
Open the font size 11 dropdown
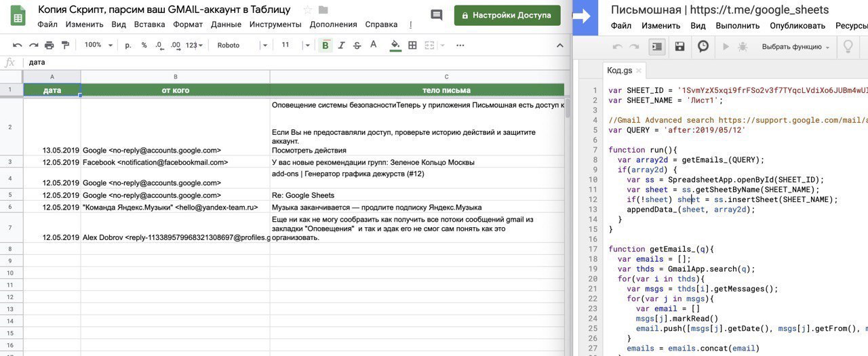[296, 45]
